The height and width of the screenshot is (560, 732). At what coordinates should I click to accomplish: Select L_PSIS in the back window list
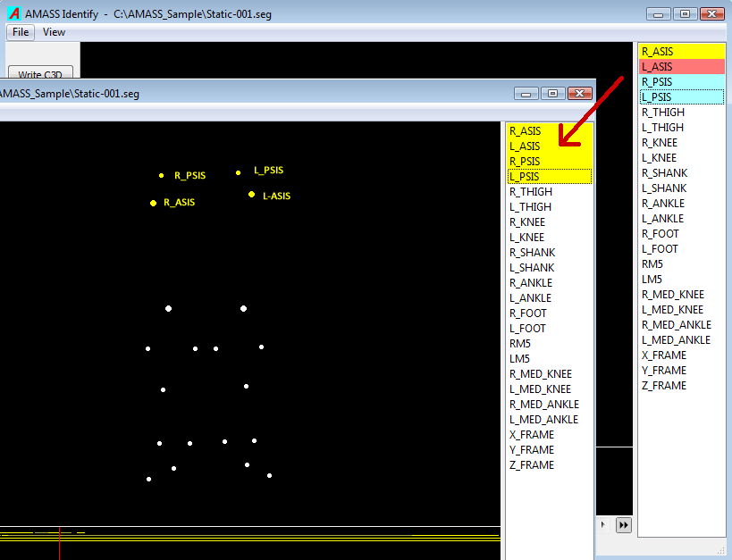tap(682, 97)
